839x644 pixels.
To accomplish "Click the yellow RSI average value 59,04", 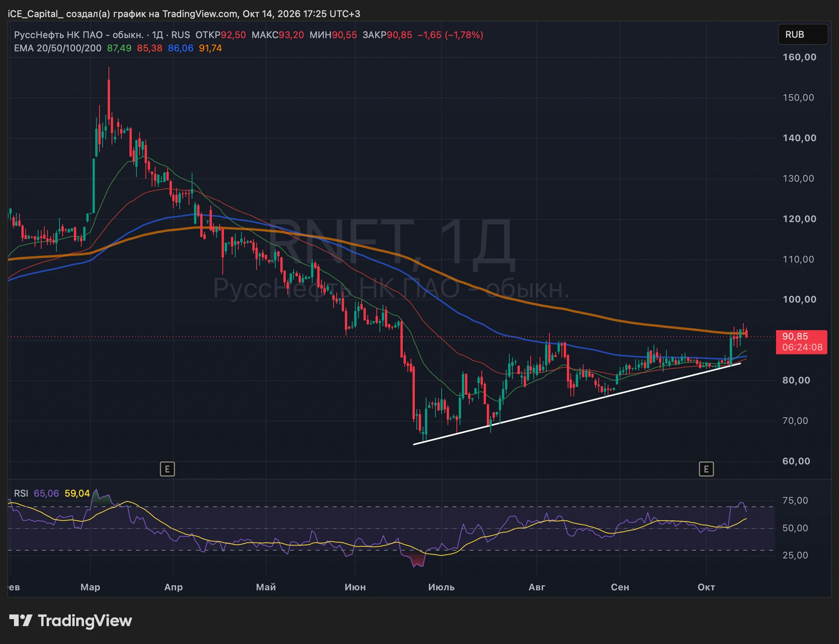I will (x=77, y=493).
